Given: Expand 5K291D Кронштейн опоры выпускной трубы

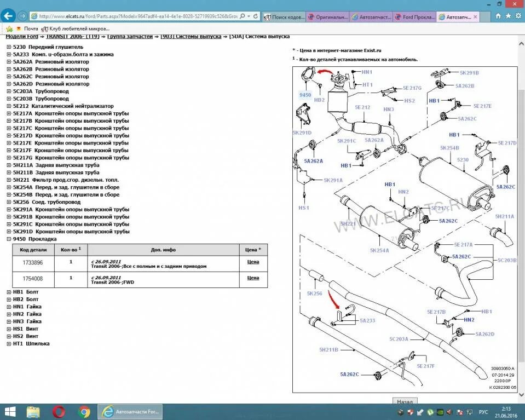Looking at the screenshot, I should pos(9,232).
